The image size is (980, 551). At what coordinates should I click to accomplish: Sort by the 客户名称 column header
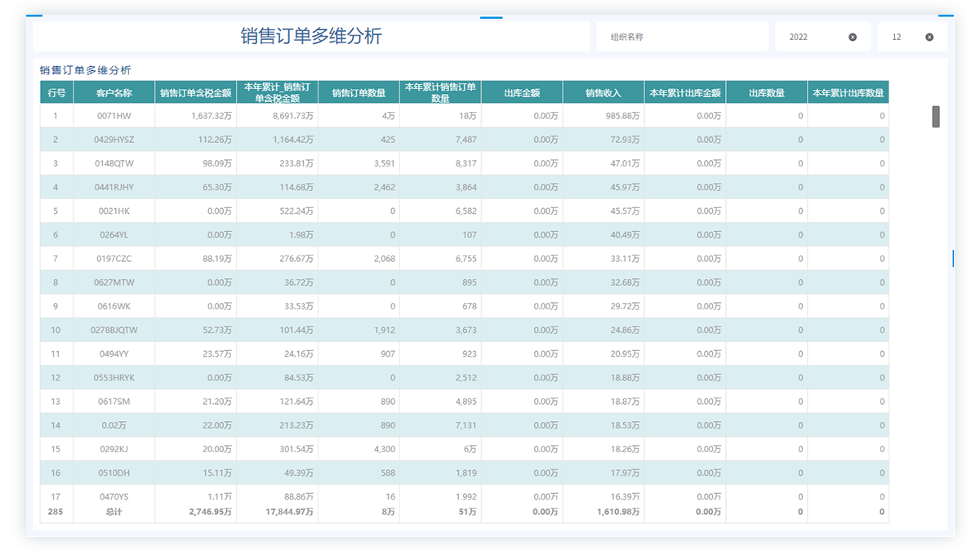click(114, 93)
